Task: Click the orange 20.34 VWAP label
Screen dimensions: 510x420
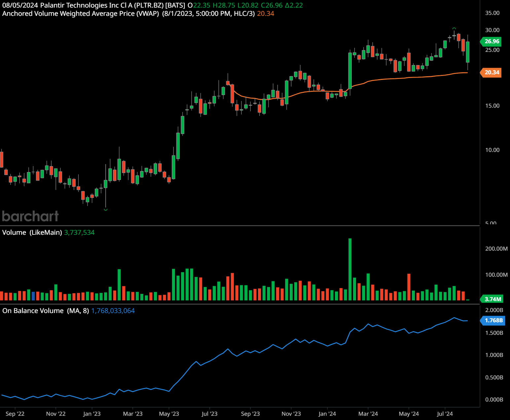Action: [x=491, y=72]
